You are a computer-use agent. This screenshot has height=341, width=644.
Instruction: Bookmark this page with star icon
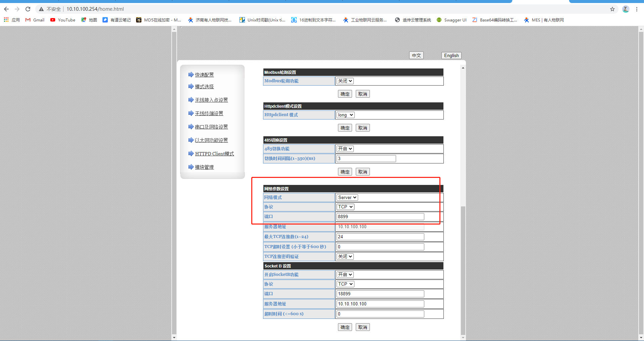(x=612, y=9)
